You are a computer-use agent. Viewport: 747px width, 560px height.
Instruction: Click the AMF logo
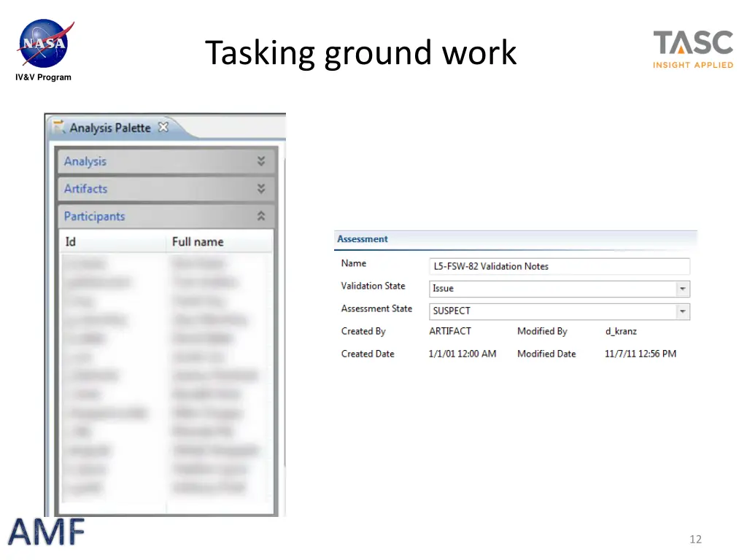tap(47, 532)
